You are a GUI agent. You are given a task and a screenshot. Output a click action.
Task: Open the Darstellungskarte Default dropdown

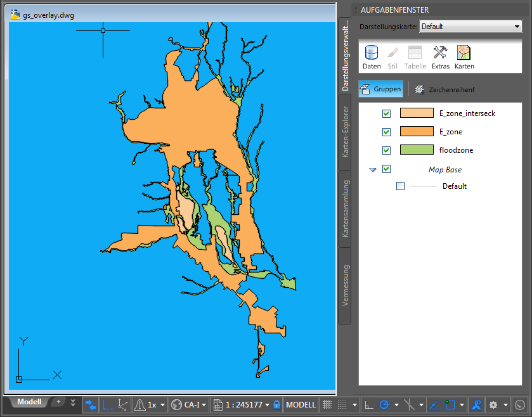point(470,27)
